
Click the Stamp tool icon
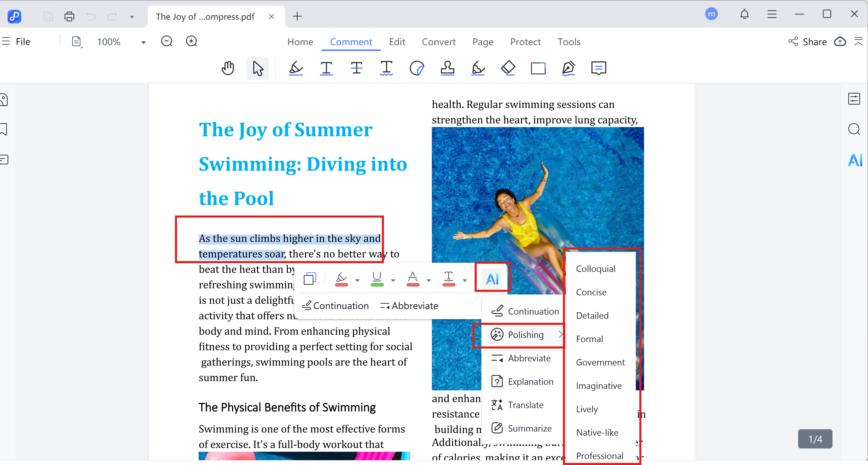pyautogui.click(x=447, y=68)
